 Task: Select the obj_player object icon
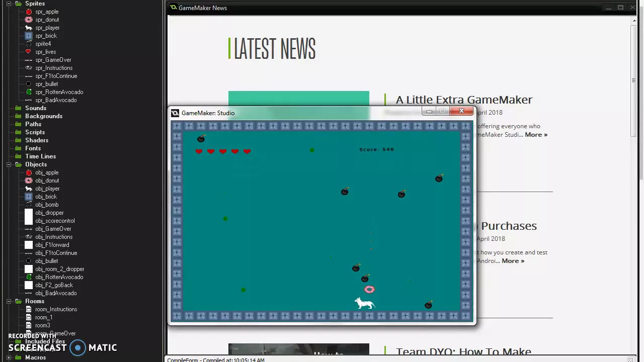[29, 189]
